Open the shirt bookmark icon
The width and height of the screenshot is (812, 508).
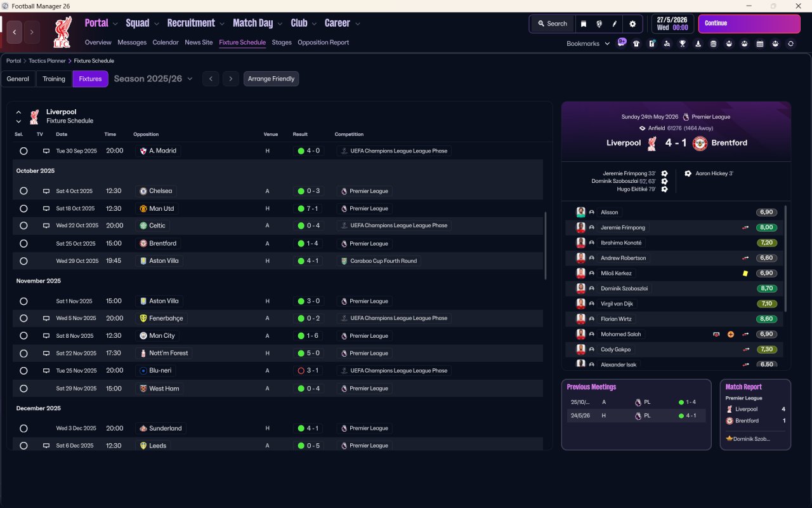(x=636, y=44)
